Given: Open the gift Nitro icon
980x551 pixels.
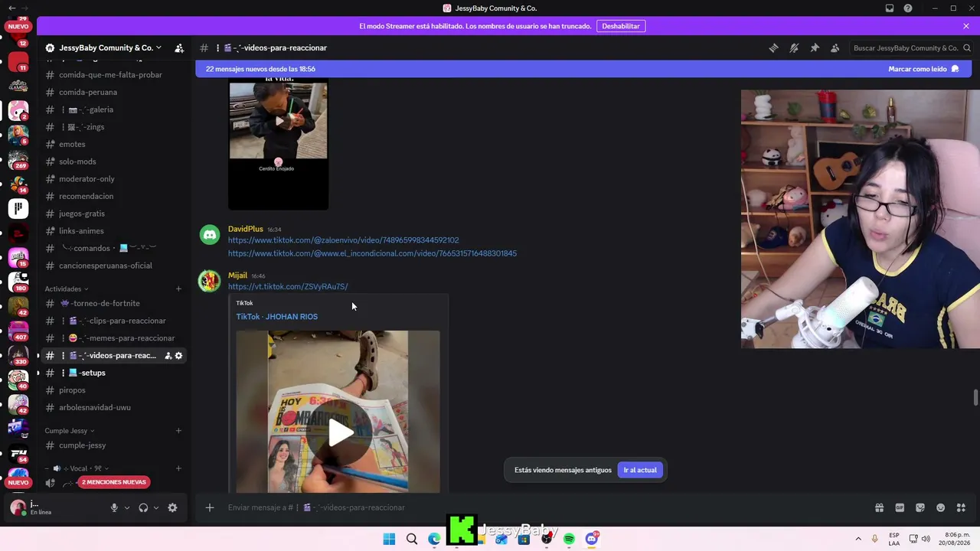Looking at the screenshot, I should click(879, 507).
